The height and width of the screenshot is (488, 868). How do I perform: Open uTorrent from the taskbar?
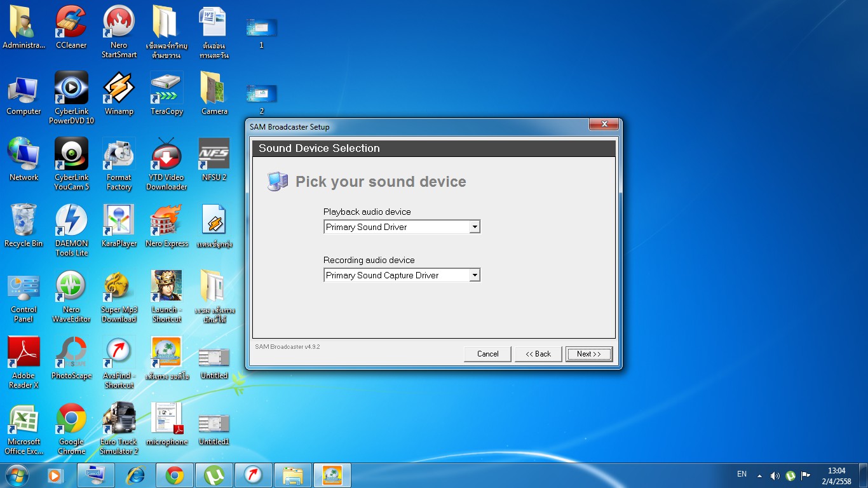point(214,475)
